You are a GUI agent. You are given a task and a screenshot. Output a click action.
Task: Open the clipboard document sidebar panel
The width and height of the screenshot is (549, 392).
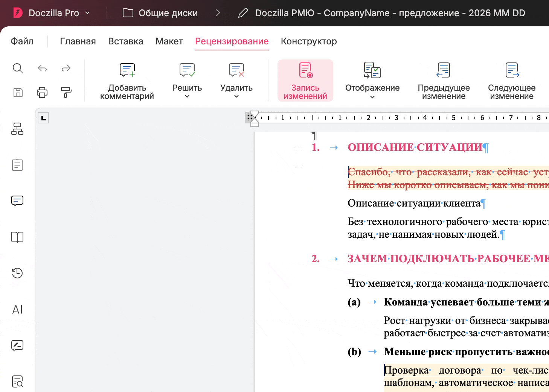tap(17, 165)
